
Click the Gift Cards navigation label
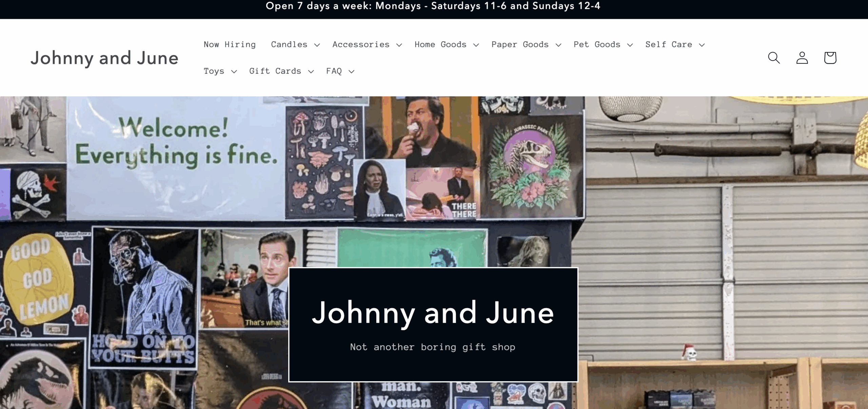pos(275,71)
